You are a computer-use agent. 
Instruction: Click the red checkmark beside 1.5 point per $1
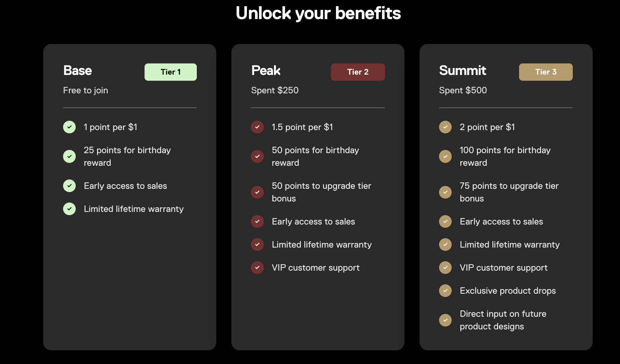click(257, 127)
